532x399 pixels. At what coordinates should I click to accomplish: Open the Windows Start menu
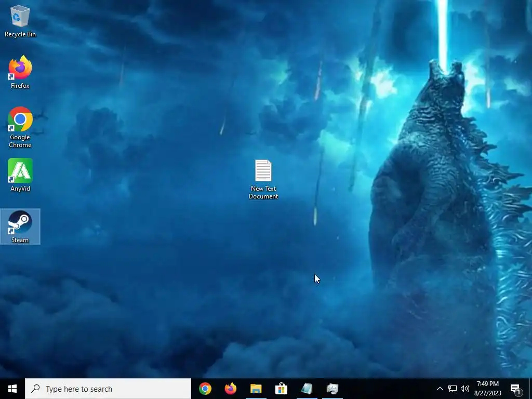click(12, 389)
